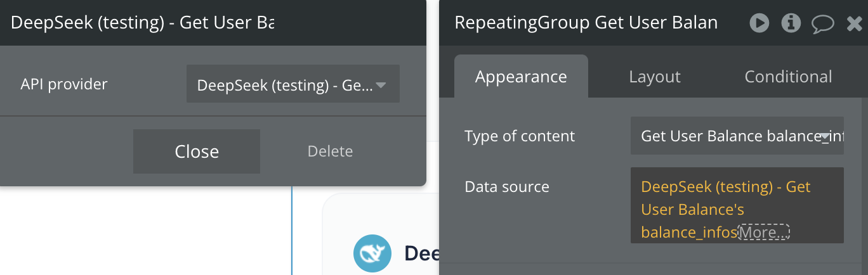Click the Delete button
The image size is (868, 275).
[x=330, y=151]
